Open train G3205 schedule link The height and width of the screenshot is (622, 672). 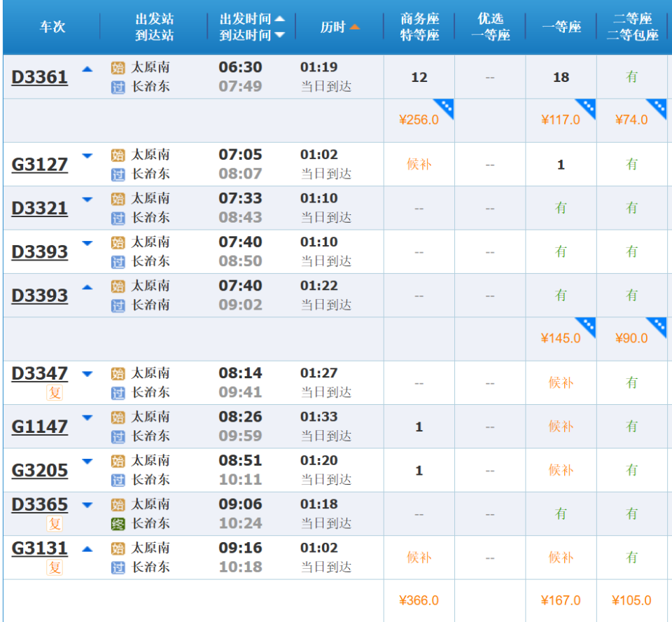[x=40, y=471]
